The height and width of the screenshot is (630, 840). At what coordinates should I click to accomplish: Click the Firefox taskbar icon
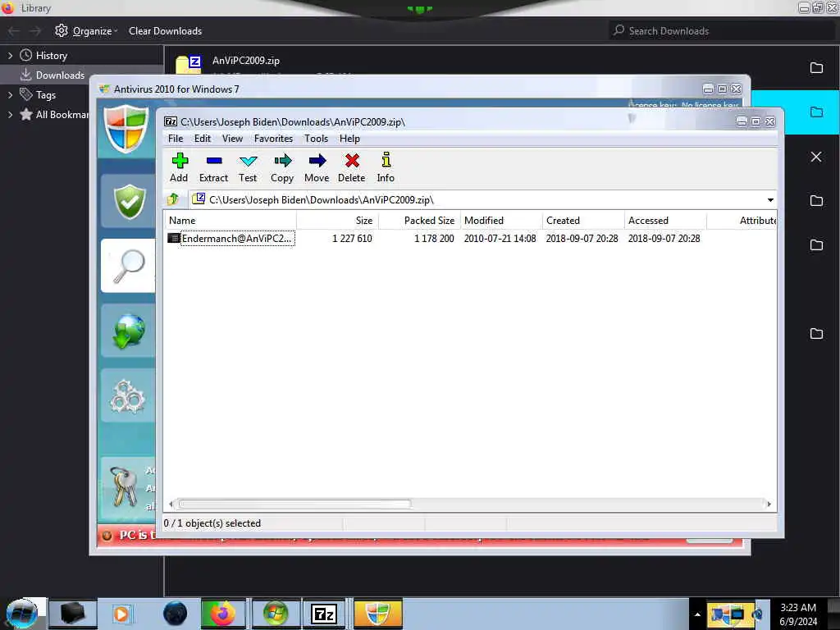click(223, 614)
